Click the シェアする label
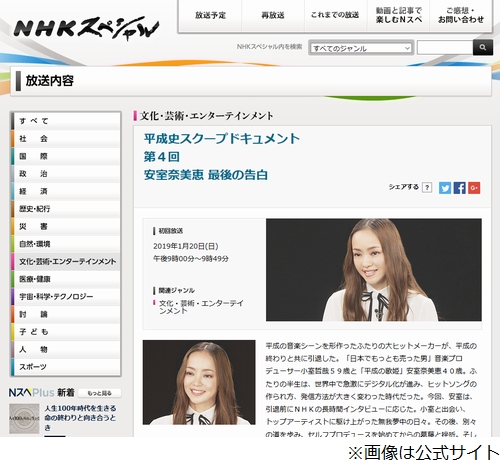 [403, 187]
